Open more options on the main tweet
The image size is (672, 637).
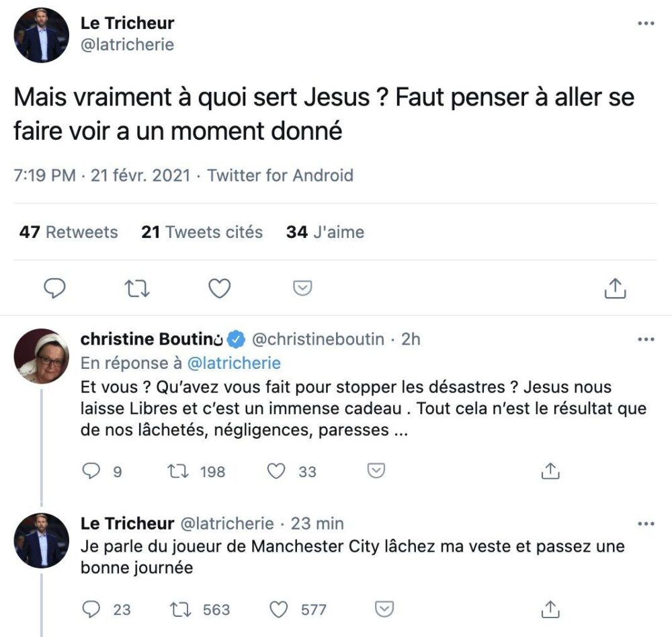[x=646, y=23]
